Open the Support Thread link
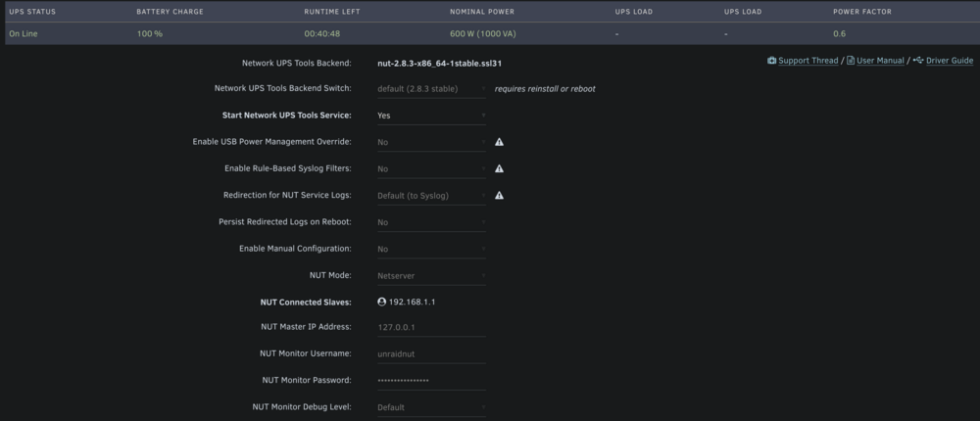 (808, 61)
